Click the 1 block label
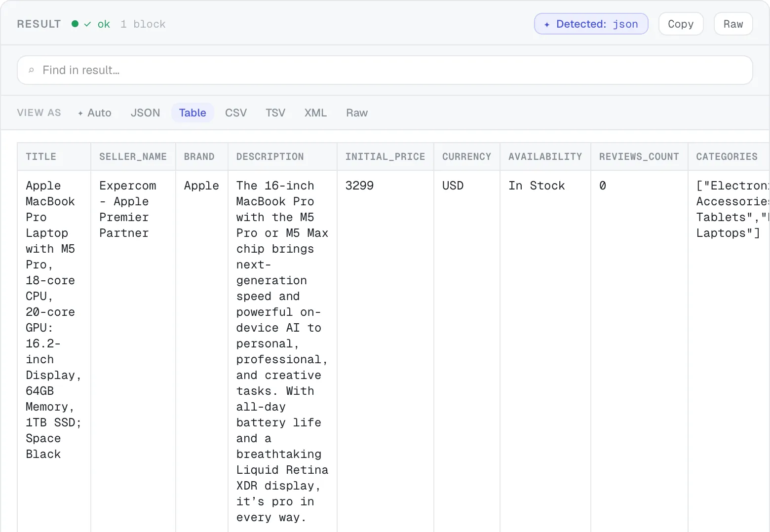The image size is (770, 532). tap(143, 24)
